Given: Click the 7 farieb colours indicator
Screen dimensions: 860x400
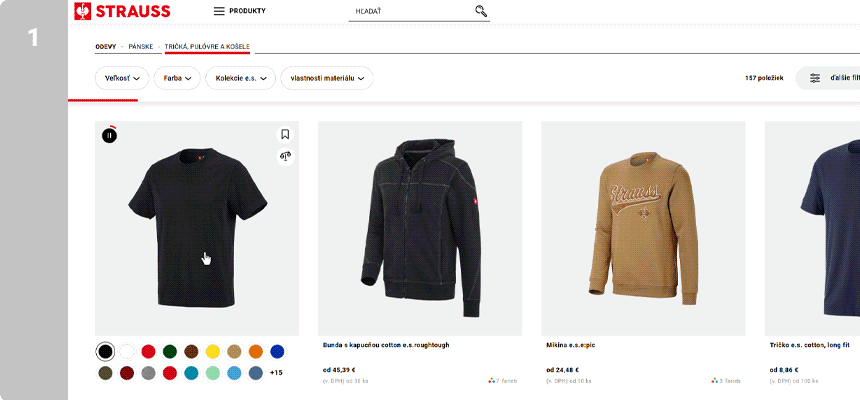Looking at the screenshot, I should [x=503, y=381].
